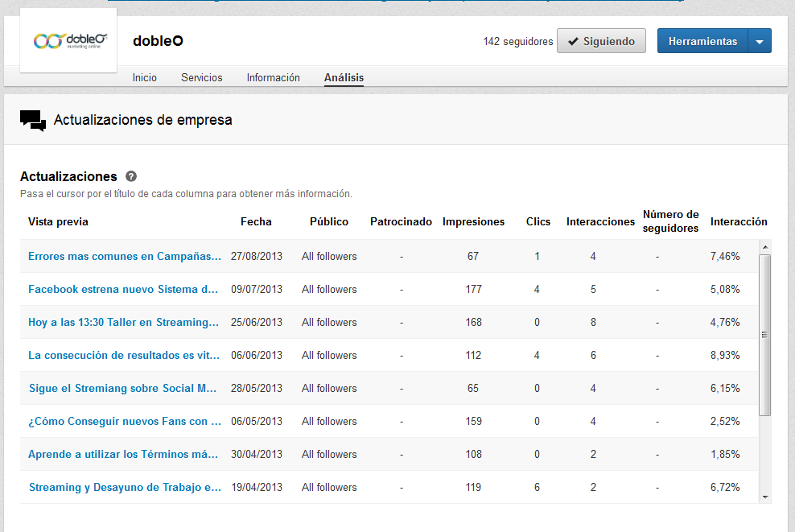Viewport: 795px width, 532px height.
Task: Select the Análisis tab
Action: coord(344,77)
